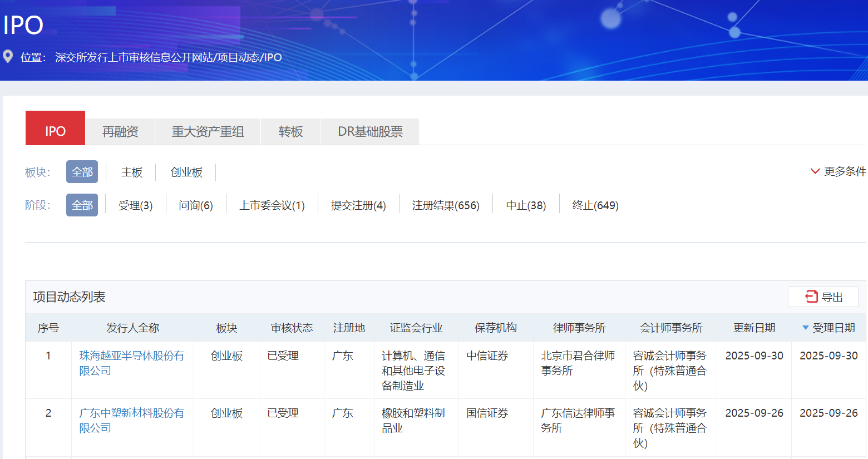Switch to the 再融资 tab
This screenshot has width=868, height=459.
(120, 131)
